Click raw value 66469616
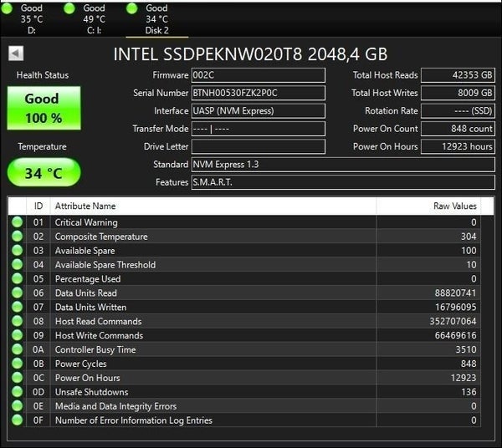 point(455,335)
